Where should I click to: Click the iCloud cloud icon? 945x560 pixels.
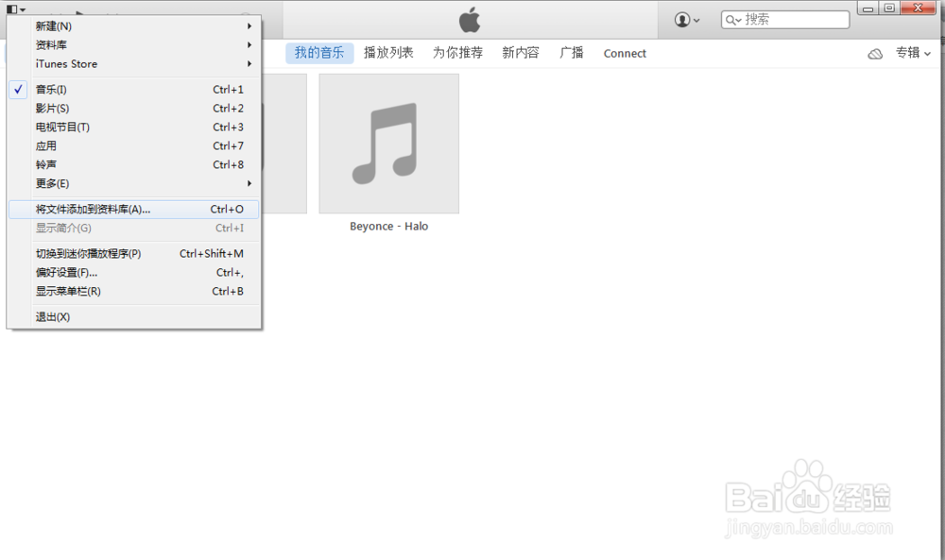click(x=875, y=54)
